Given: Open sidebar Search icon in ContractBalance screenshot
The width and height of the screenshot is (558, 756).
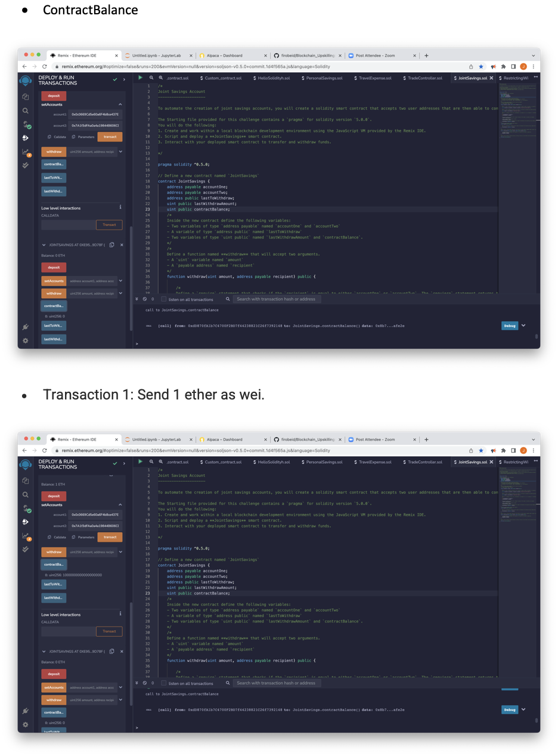Looking at the screenshot, I should click(x=25, y=110).
